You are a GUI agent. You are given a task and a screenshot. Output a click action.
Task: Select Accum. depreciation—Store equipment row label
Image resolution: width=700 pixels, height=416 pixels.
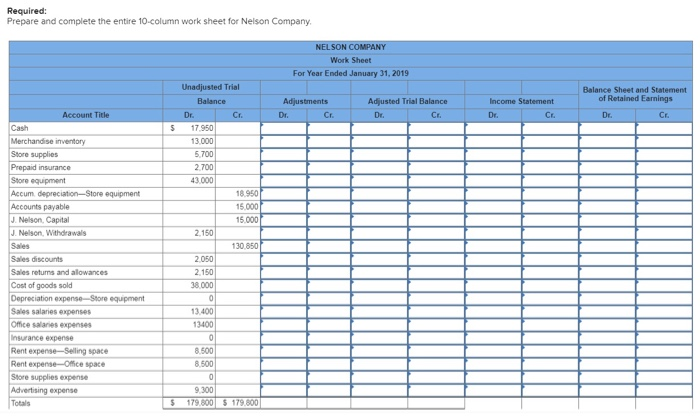pyautogui.click(x=75, y=194)
